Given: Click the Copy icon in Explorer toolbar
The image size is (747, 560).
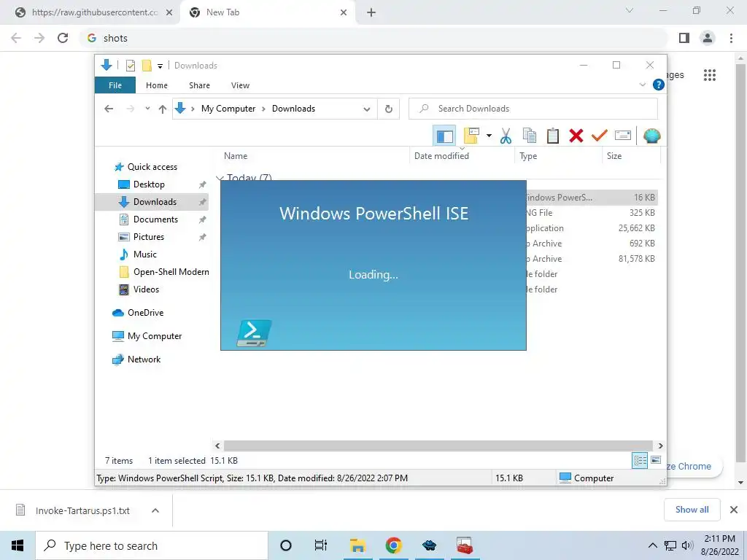Looking at the screenshot, I should [x=530, y=136].
